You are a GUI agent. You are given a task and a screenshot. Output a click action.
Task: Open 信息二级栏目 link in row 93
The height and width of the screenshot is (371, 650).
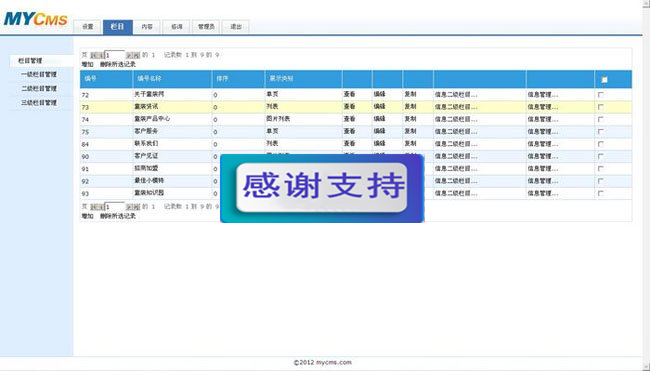pyautogui.click(x=456, y=194)
